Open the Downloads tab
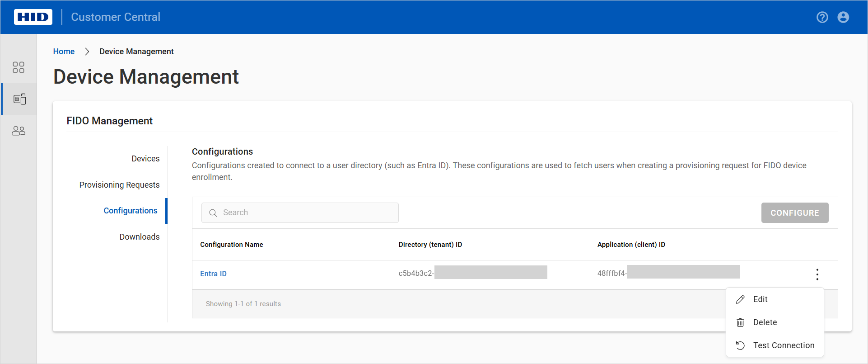The image size is (868, 364). tap(139, 237)
